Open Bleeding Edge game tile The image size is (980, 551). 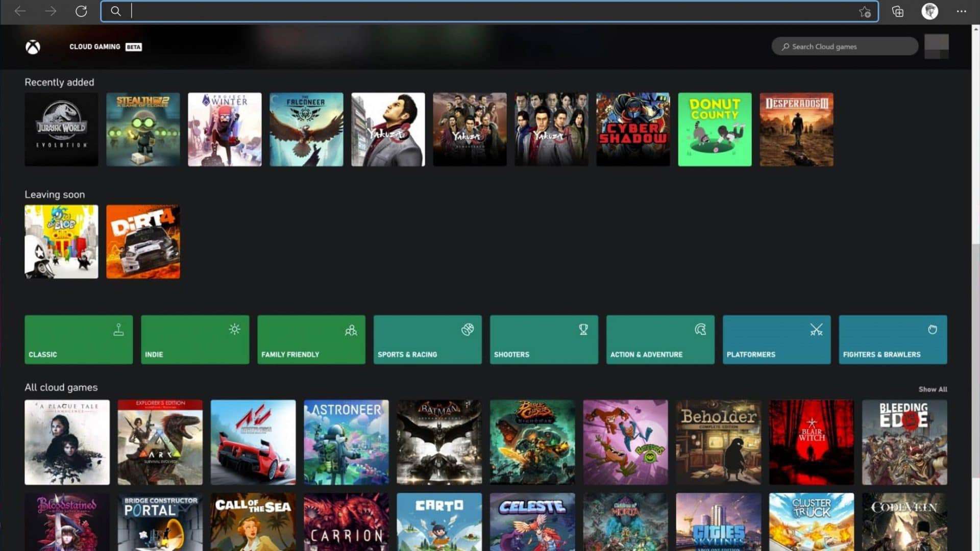[x=904, y=442]
